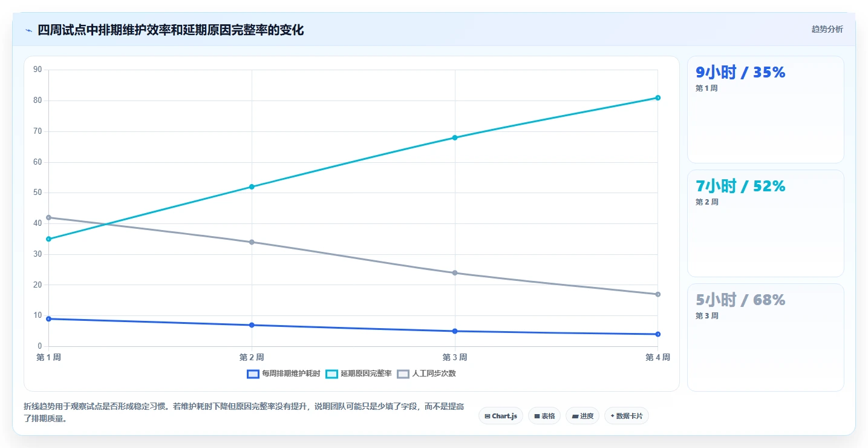This screenshot has width=868, height=448.
Task: Click the teal 延期原因完整率 legend swatch
Action: [x=331, y=374]
